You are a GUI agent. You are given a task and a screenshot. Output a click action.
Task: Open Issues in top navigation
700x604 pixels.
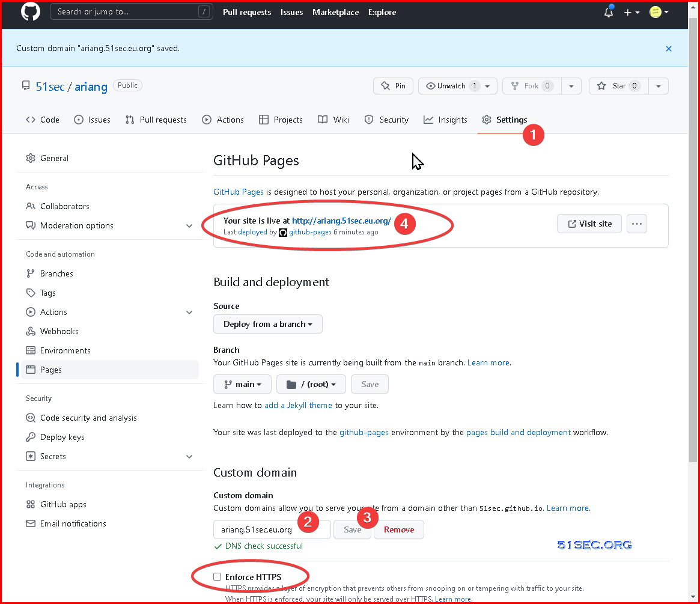tap(291, 12)
